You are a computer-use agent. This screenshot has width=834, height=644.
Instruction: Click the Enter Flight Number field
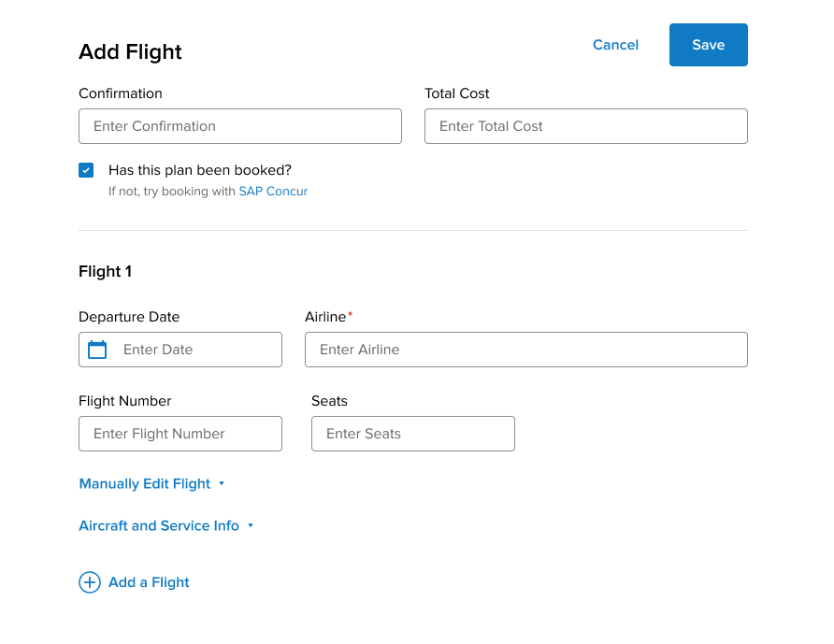point(180,434)
